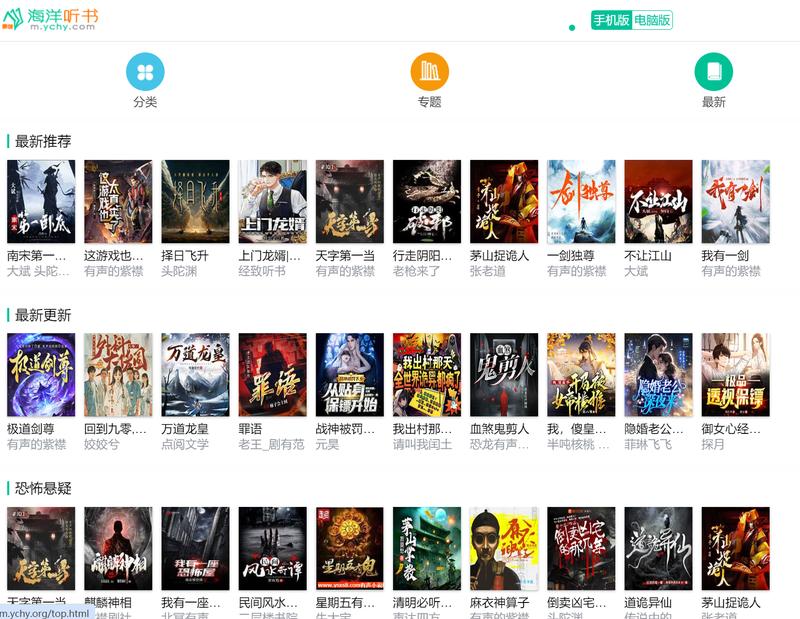The width and height of the screenshot is (800, 619).
Task: Open 茅山捉诡人 cover in 最新推荐
Action: pos(504,202)
